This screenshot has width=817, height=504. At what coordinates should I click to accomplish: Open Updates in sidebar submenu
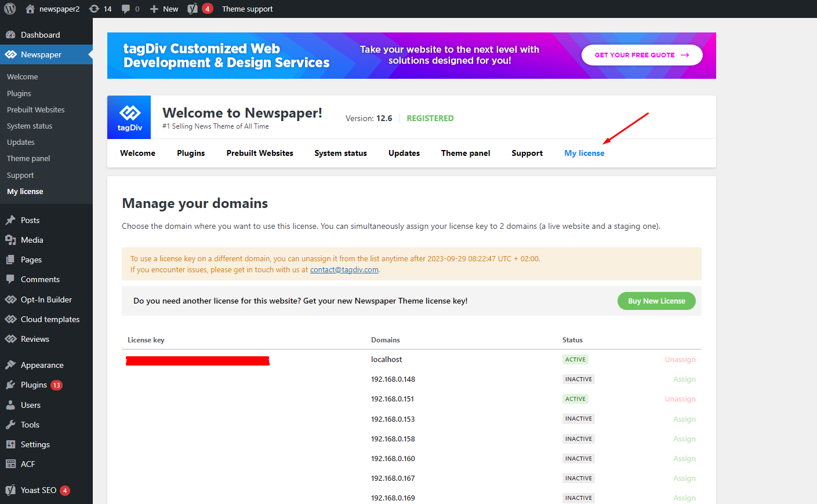21,142
